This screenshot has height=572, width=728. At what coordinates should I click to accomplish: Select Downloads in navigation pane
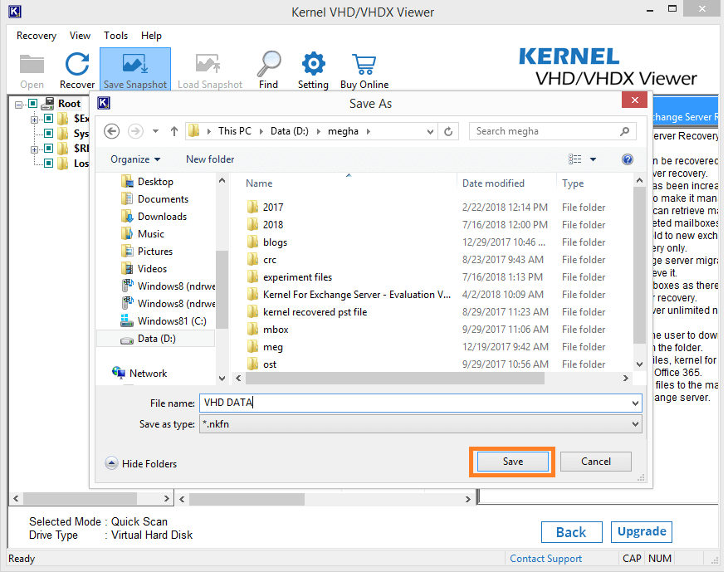click(x=154, y=217)
